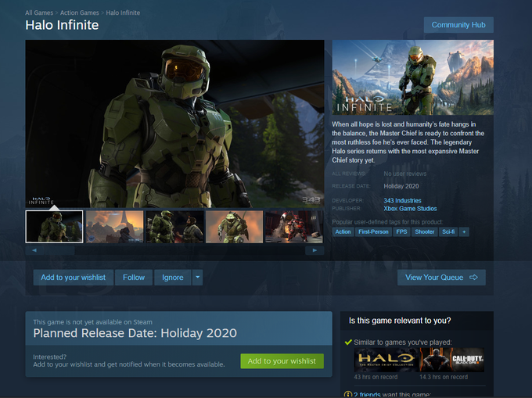
Task: Open Halo Master Chief Collection similar game
Action: (x=386, y=360)
